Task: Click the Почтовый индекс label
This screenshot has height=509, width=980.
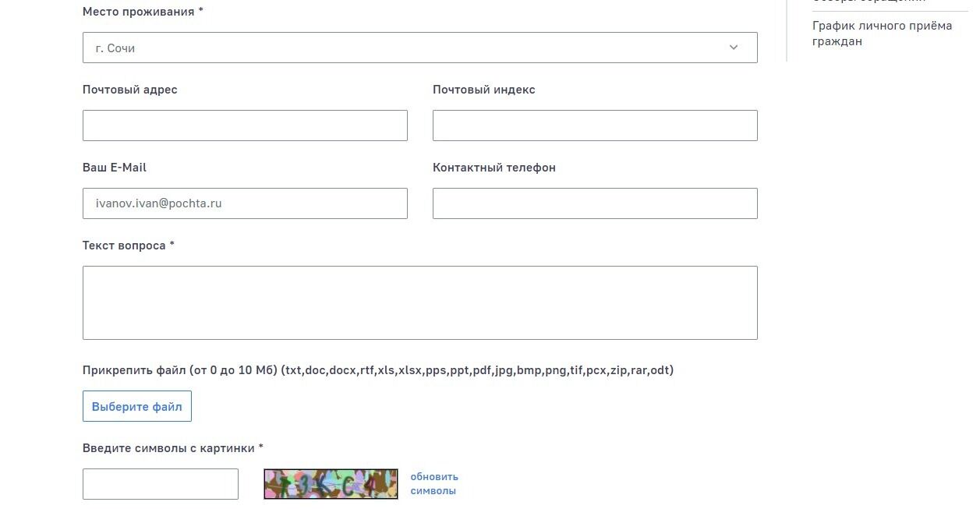Action: pos(484,90)
